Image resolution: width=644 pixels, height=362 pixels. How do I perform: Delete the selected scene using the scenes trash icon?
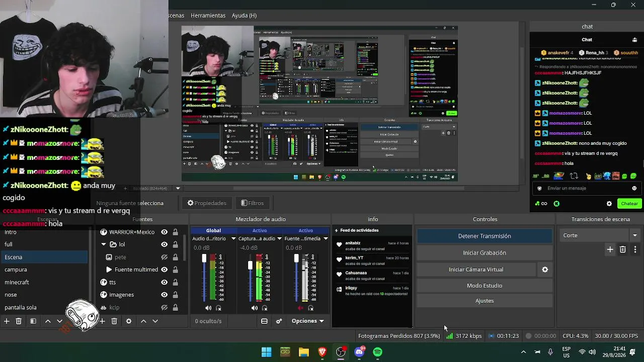point(19,321)
